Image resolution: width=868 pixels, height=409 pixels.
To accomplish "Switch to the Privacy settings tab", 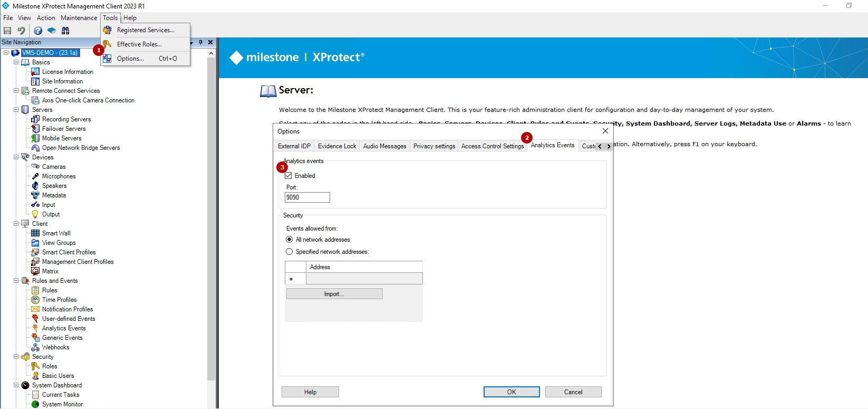I will coord(434,146).
